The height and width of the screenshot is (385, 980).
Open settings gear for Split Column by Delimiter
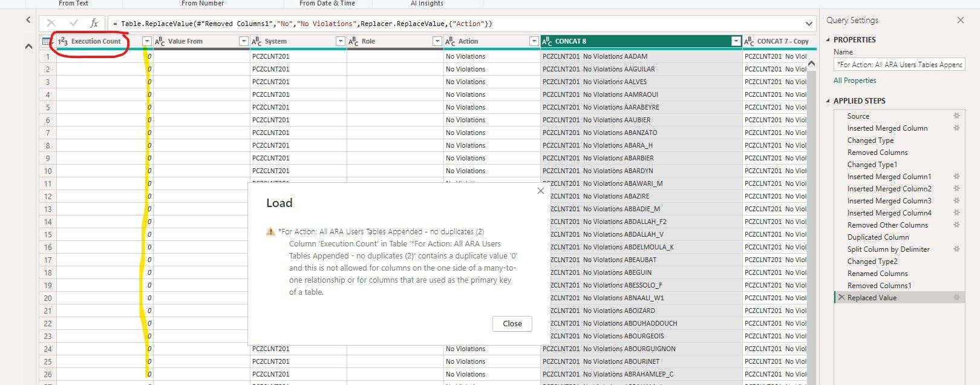coord(956,249)
